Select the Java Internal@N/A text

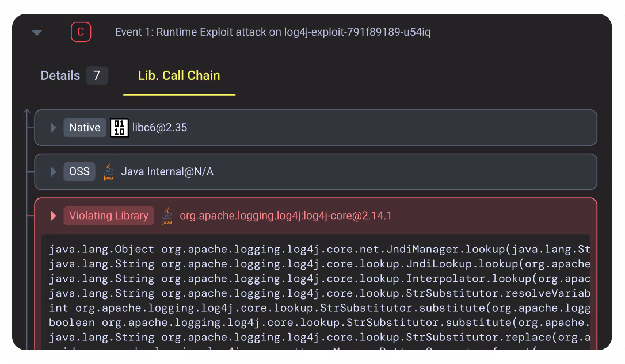tap(167, 171)
